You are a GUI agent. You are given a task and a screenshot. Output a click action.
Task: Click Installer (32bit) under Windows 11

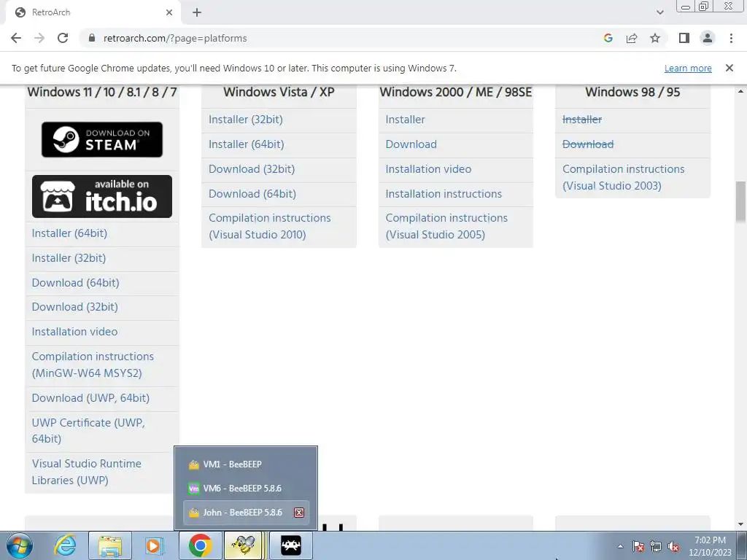tap(69, 257)
